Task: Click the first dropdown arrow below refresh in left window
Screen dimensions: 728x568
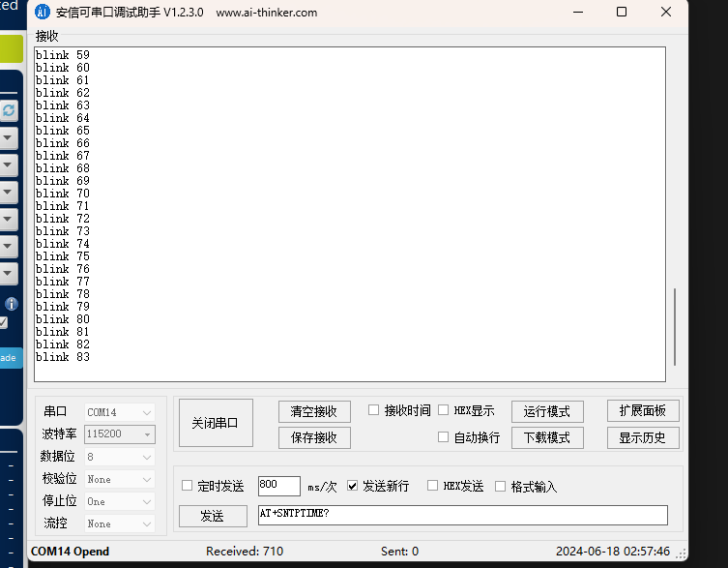Action: (8, 138)
